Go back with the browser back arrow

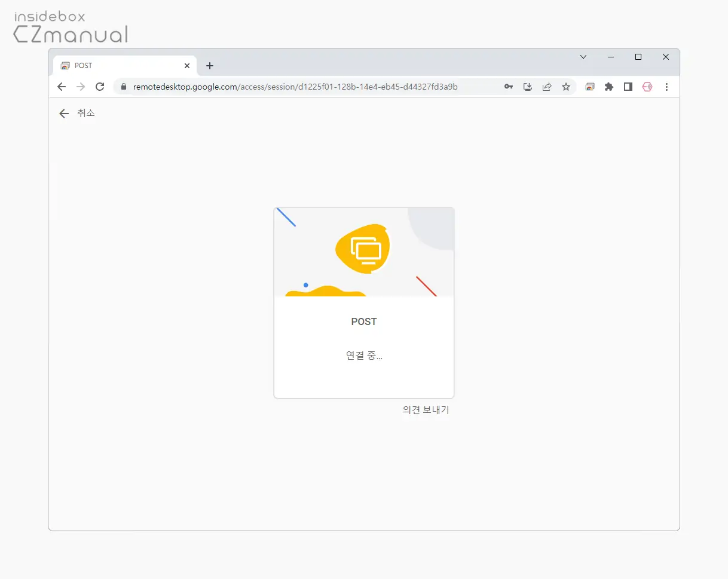tap(62, 87)
